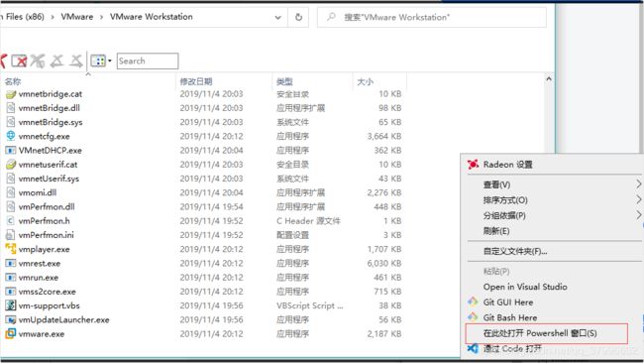
Task: Click the Radeon settings icon in context menu
Action: pyautogui.click(x=474, y=165)
